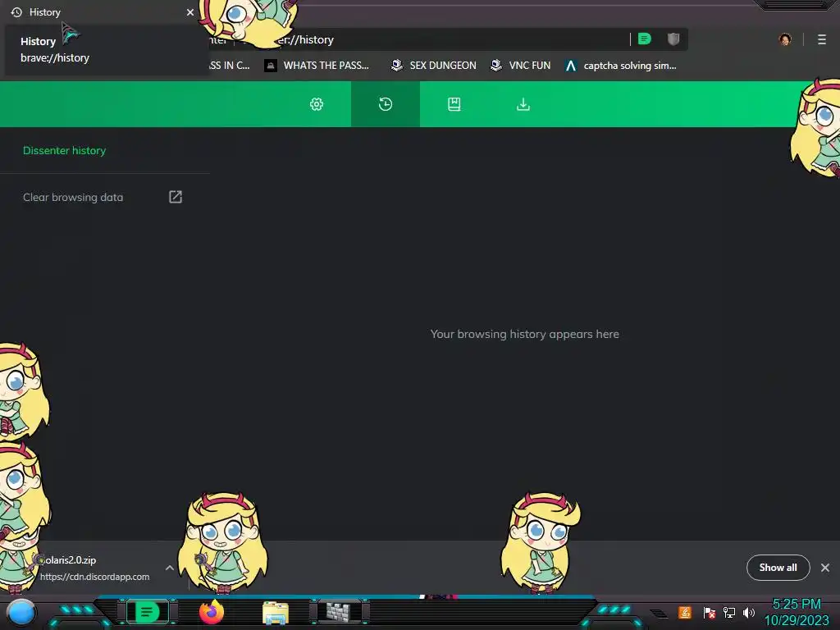Expand the download item options chevron
Viewport: 840px width, 630px height.
169,568
